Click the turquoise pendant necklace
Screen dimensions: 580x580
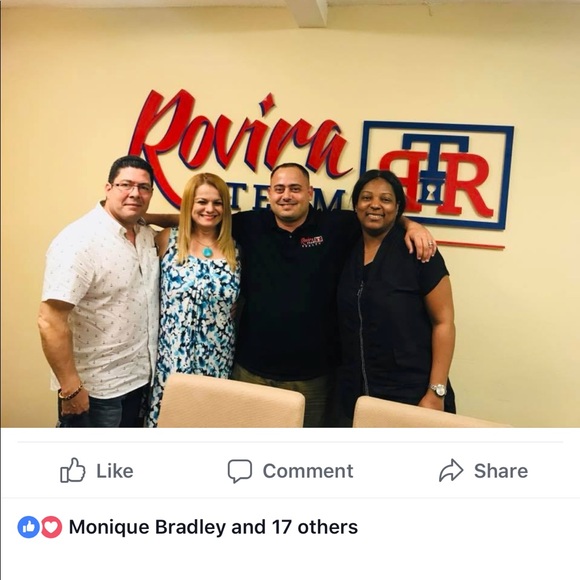tap(208, 252)
